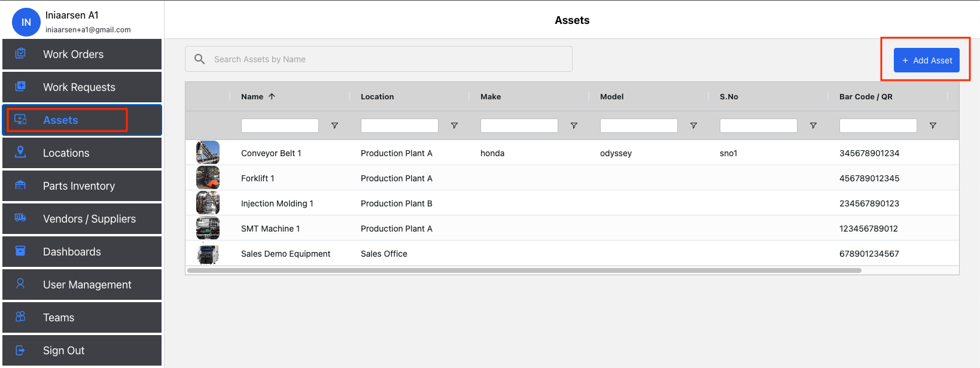Go to Dashboards
This screenshot has width=980, height=368.
(x=82, y=251)
